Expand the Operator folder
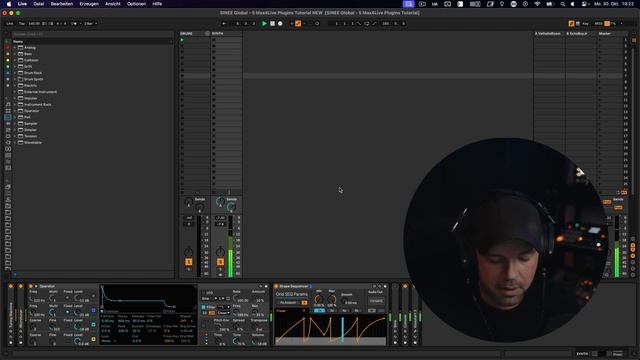The width and height of the screenshot is (640, 360). point(15,111)
